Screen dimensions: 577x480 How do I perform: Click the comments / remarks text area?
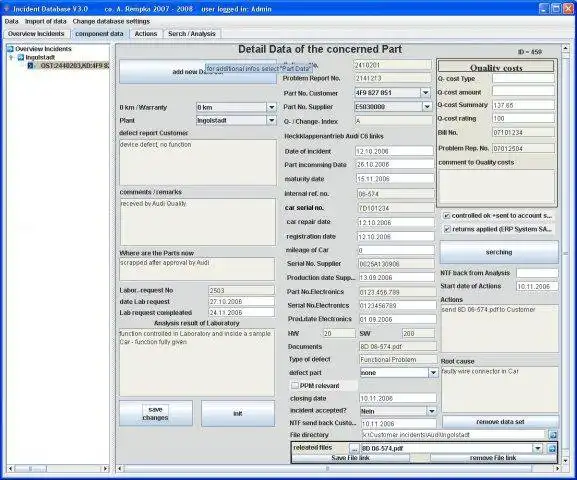[x=198, y=222]
